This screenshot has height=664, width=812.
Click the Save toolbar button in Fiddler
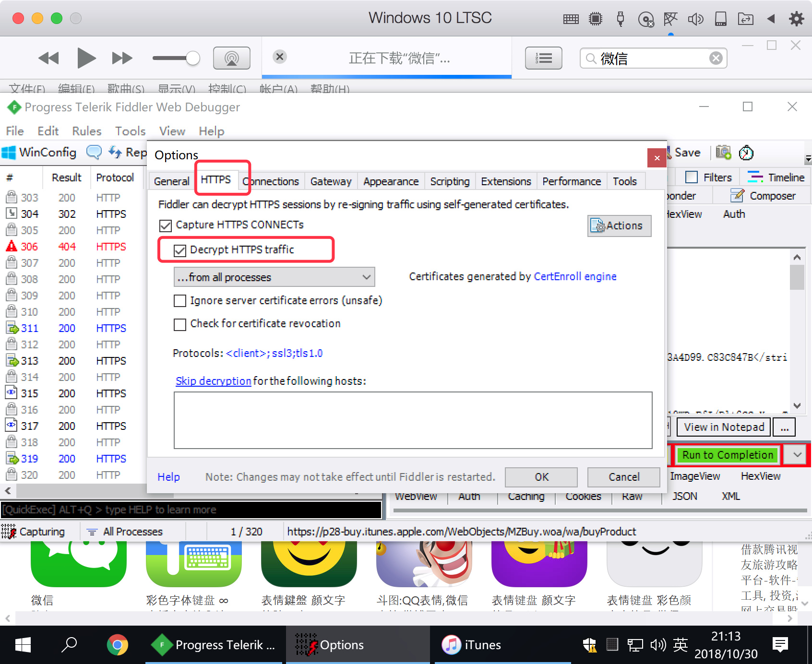pos(684,153)
